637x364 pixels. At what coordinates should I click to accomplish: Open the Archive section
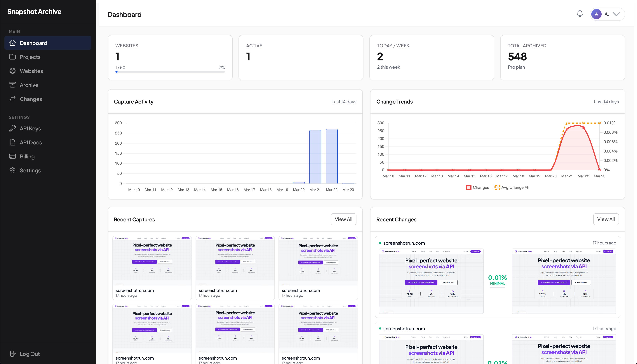(48, 85)
